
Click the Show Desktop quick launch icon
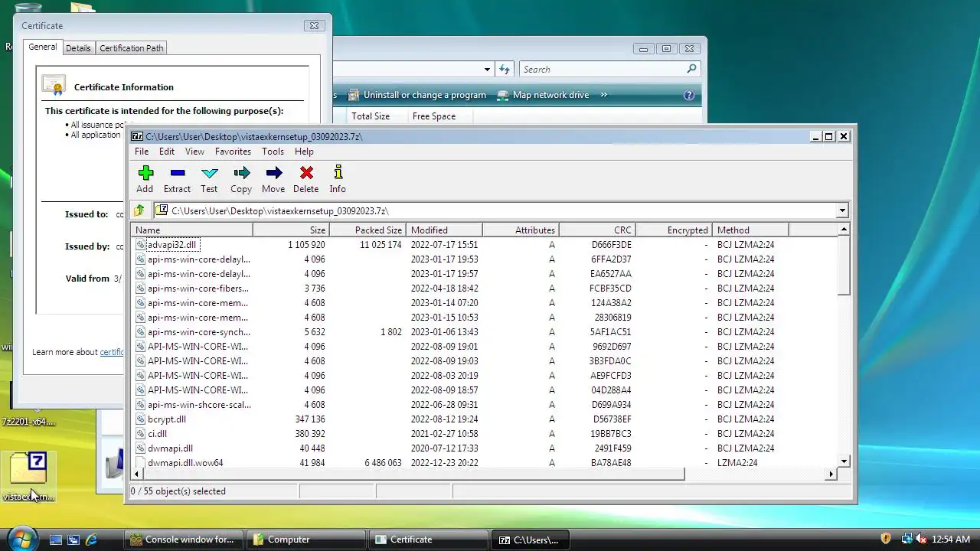point(56,540)
